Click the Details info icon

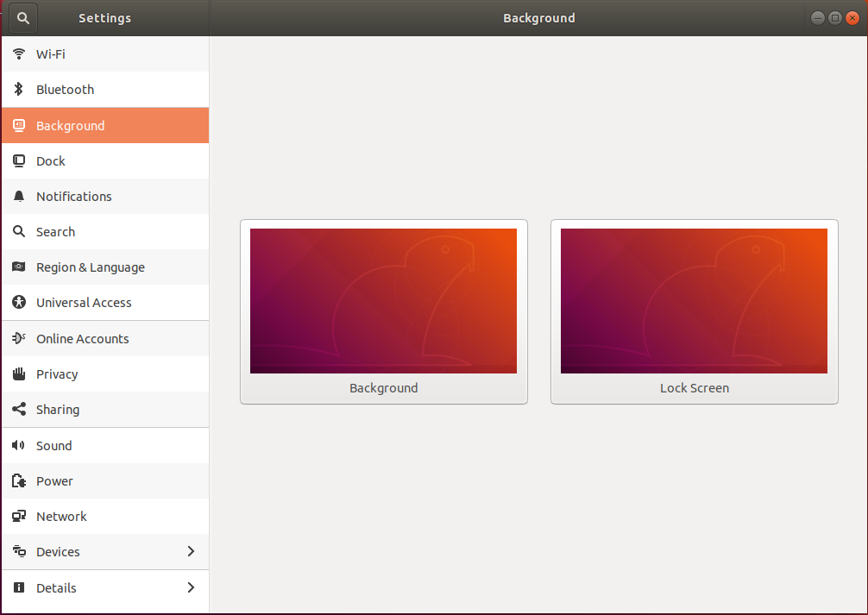pyautogui.click(x=19, y=587)
